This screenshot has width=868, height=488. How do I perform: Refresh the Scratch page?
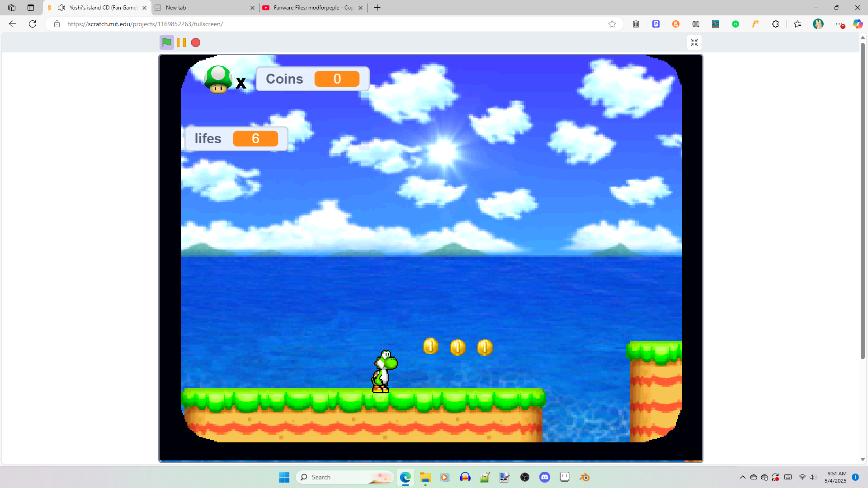click(x=33, y=24)
